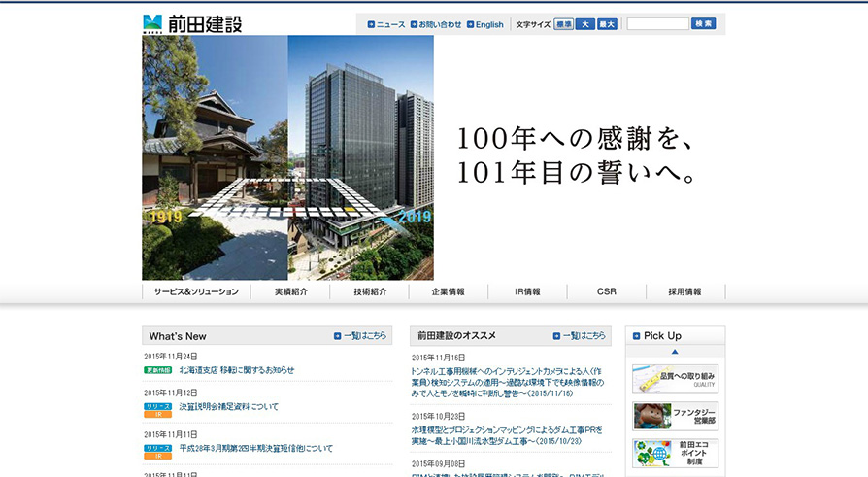Click the 検索 search button
Screen dimensions: 868x477
[x=704, y=23]
